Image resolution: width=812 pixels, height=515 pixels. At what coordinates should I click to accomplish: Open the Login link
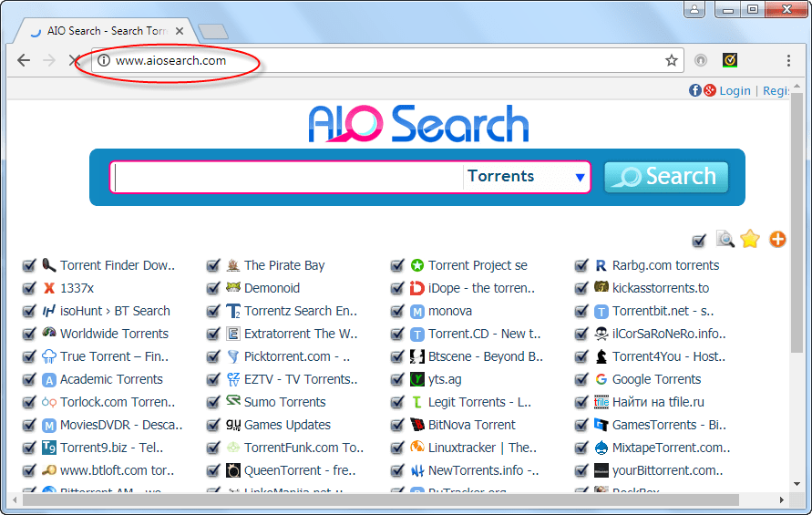tap(735, 90)
